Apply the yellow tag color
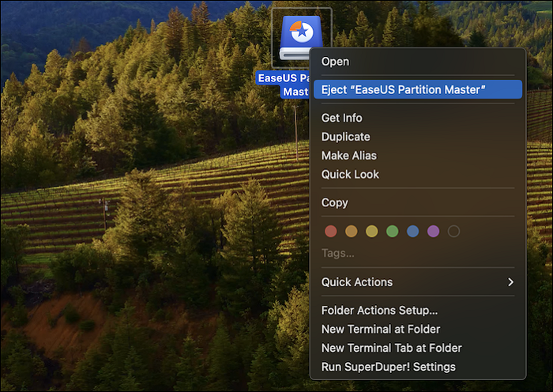553x392 pixels. (x=371, y=232)
